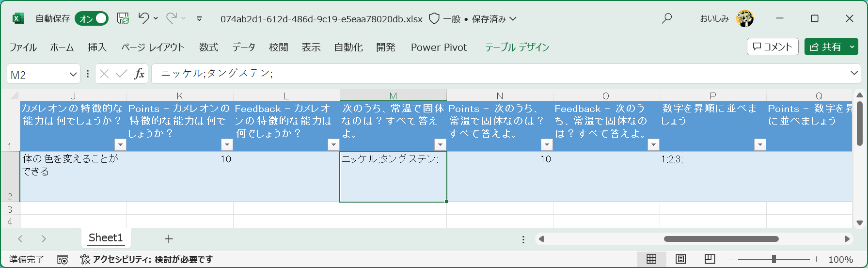Toggle the AutoSave (自動保存) switch
868x268 pixels.
pyautogui.click(x=92, y=18)
